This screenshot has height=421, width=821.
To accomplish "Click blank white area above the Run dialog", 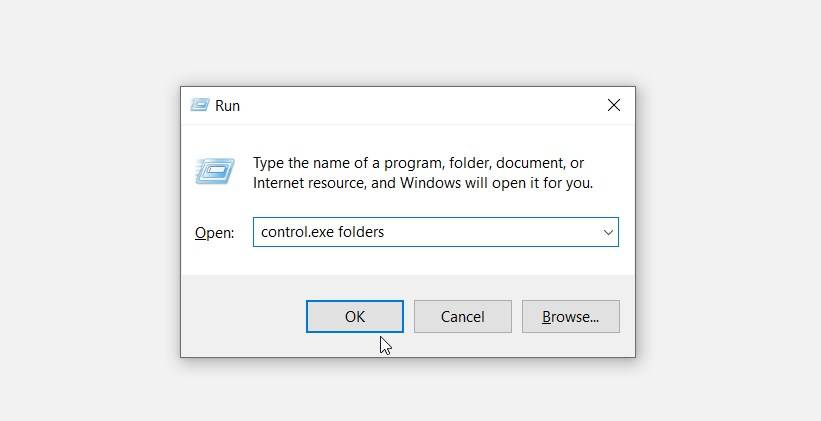I will pos(408,42).
